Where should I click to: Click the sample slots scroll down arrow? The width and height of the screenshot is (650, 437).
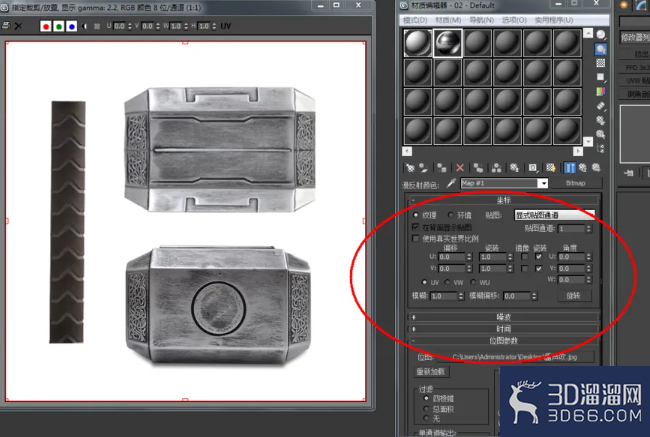coord(588,142)
